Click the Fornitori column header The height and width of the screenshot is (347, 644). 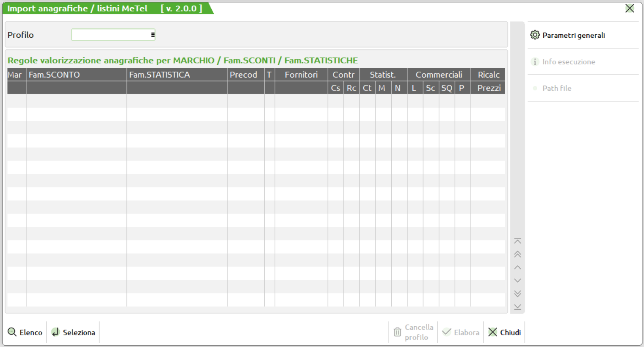click(301, 75)
